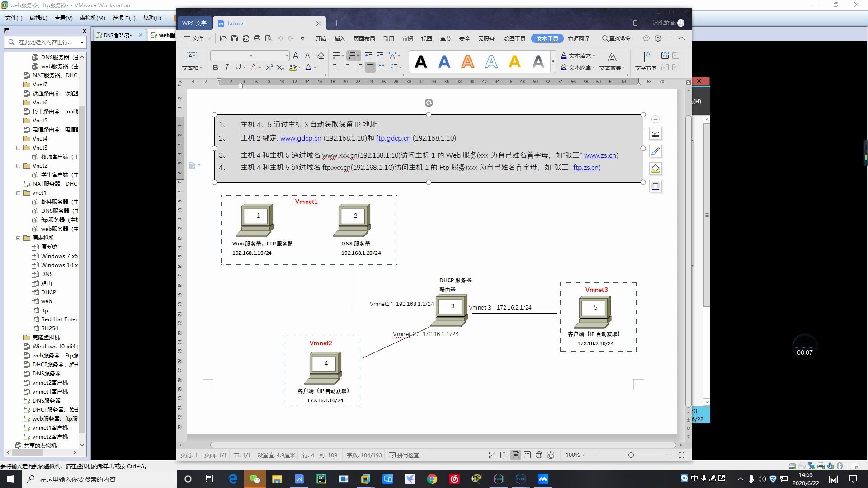Click the print icon in toolbar
The width and height of the screenshot is (868, 488).
click(257, 38)
